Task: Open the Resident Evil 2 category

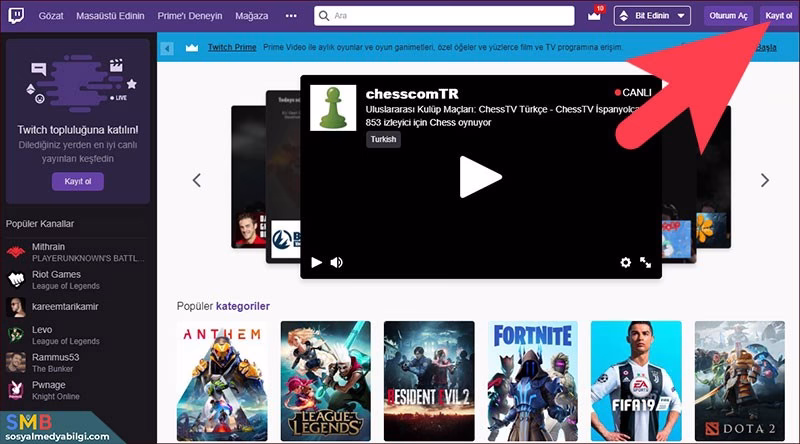Action: pyautogui.click(x=429, y=381)
